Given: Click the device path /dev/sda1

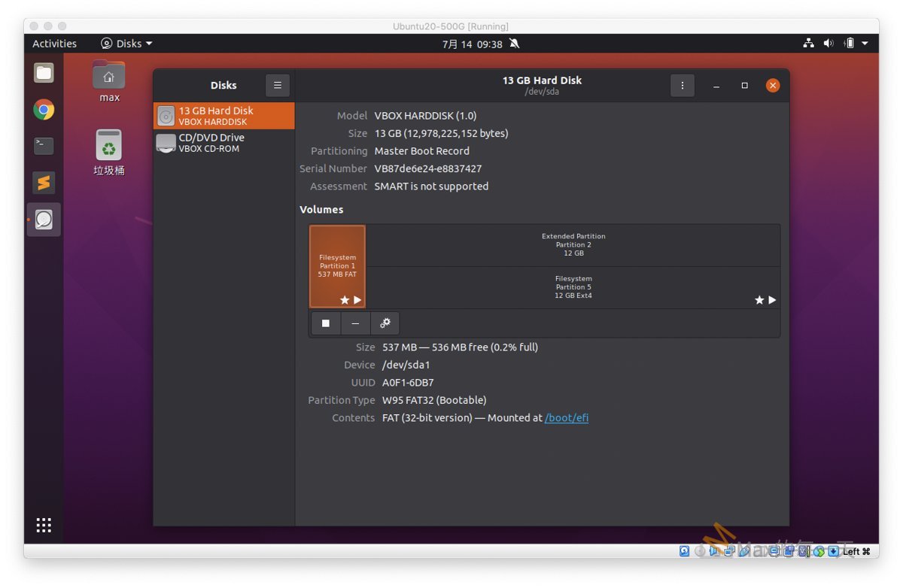Looking at the screenshot, I should (406, 365).
